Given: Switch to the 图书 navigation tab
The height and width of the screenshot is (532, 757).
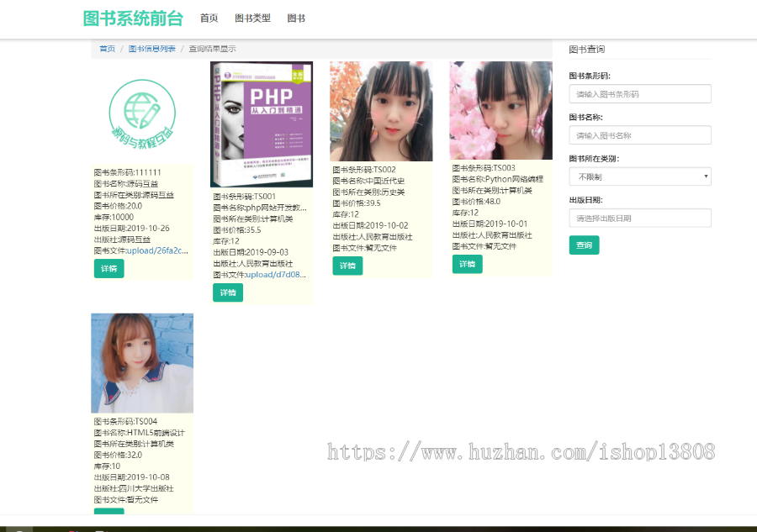Looking at the screenshot, I should click(x=296, y=17).
